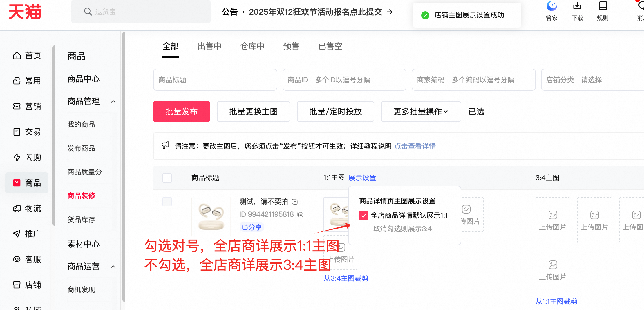This screenshot has width=644, height=310.
Task: Open 常用 in the sidebar
Action: point(27,81)
